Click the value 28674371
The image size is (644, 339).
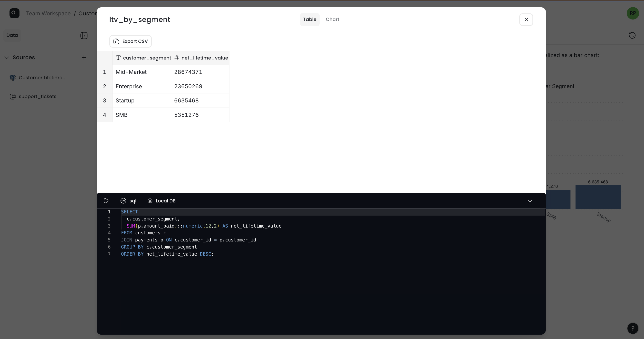tap(200, 72)
